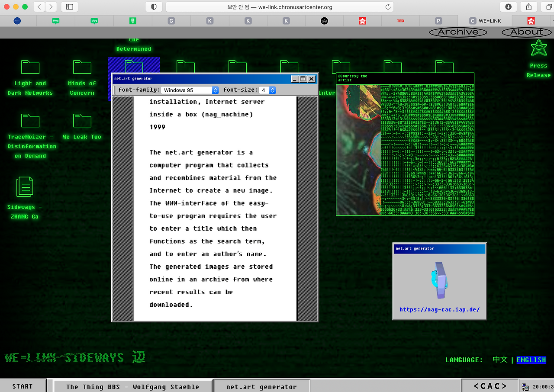
Task: Follow the https://nag-cac.iap.de/ link
Action: point(439,310)
